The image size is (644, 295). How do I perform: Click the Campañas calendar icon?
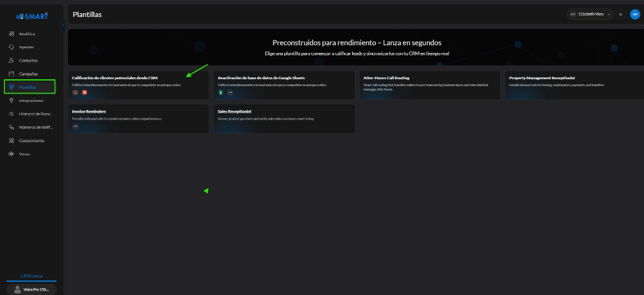pyautogui.click(x=11, y=74)
